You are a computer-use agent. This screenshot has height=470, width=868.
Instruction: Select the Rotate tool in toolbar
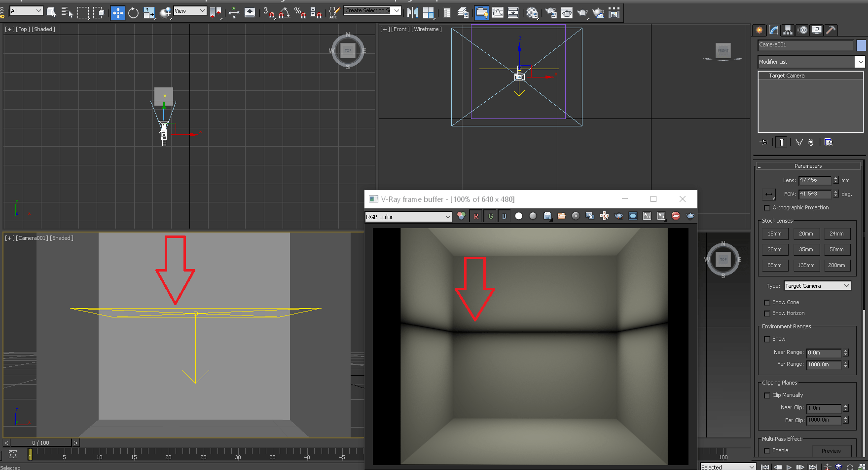click(x=133, y=12)
